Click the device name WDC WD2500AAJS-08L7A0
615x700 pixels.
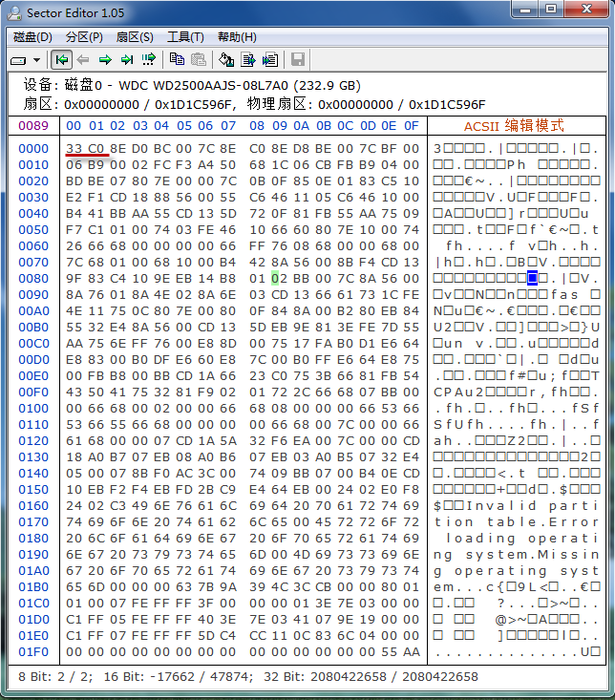click(203, 85)
